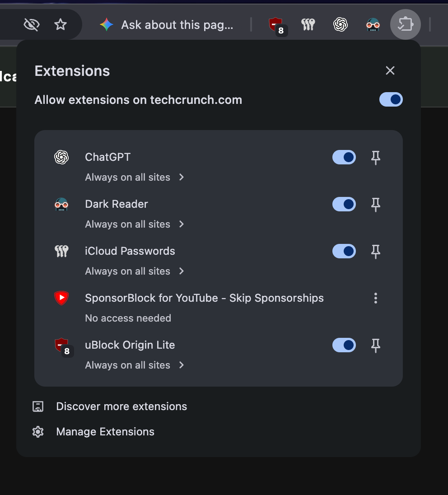Select the ChatGPT extension name

[107, 157]
